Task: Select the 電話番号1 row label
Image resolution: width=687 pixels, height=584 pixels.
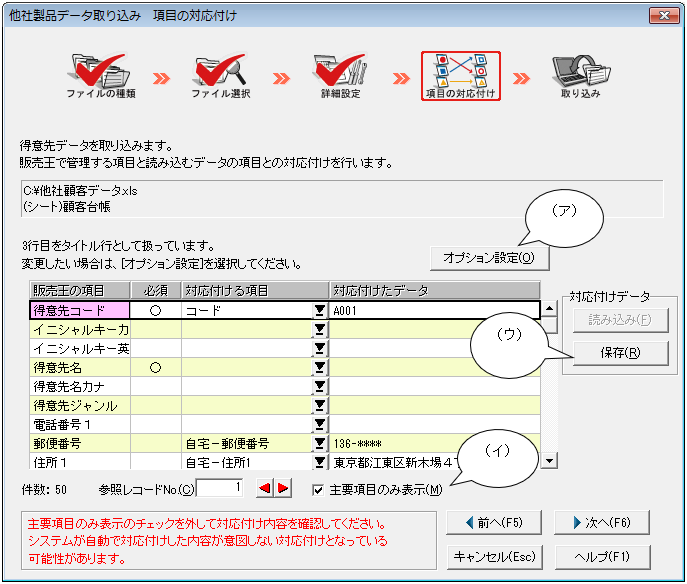Action: coord(80,424)
